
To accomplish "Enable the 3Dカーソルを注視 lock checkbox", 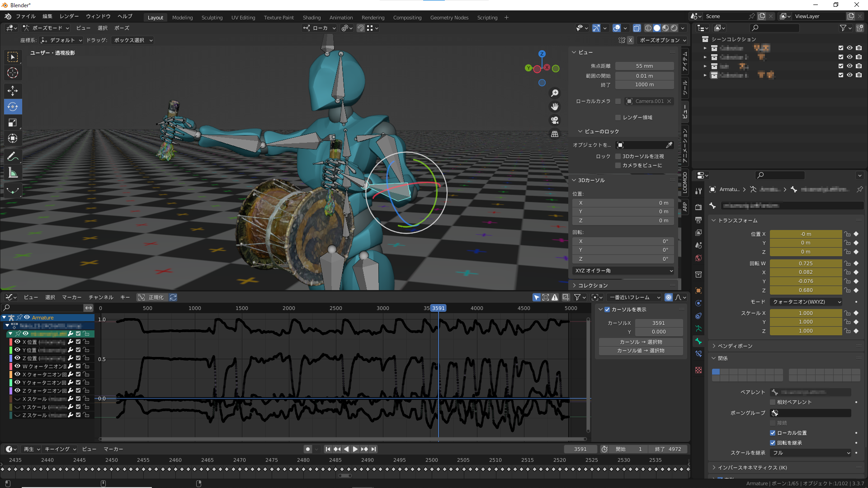I will (x=618, y=156).
